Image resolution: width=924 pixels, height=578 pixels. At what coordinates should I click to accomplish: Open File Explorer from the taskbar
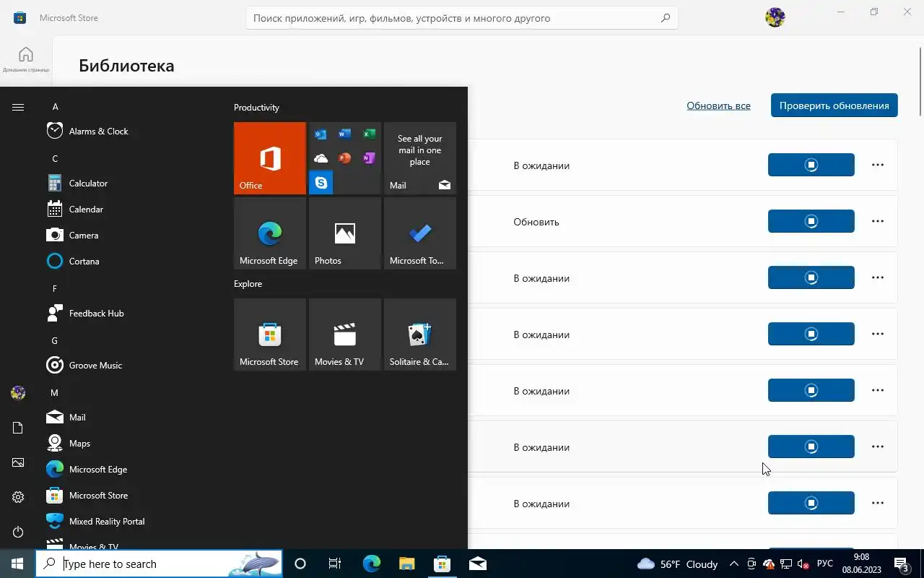[407, 564]
